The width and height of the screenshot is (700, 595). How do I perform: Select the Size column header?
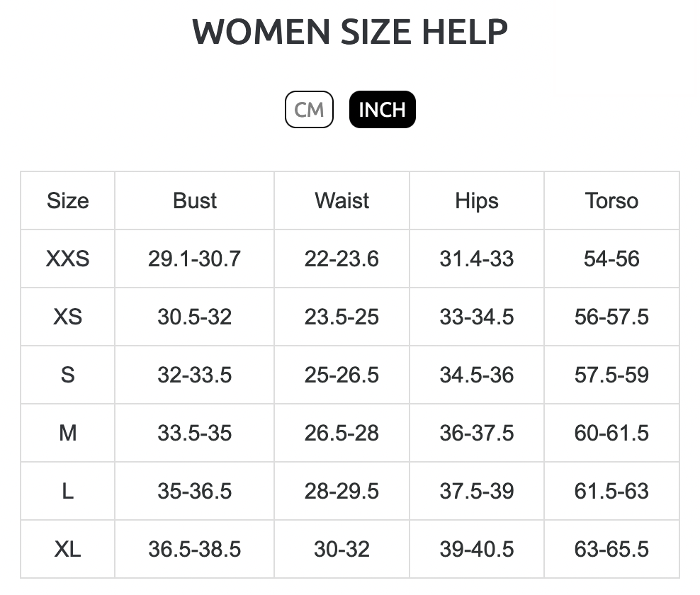(x=68, y=200)
